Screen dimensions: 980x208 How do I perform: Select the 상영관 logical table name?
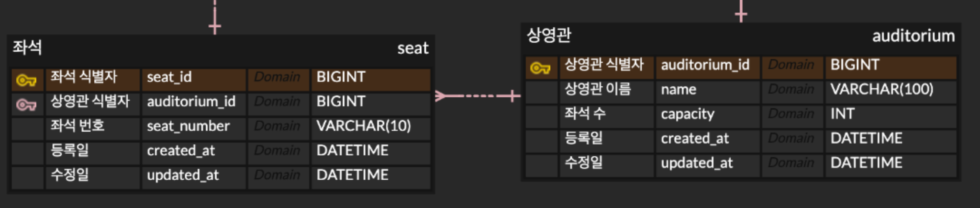[549, 35]
